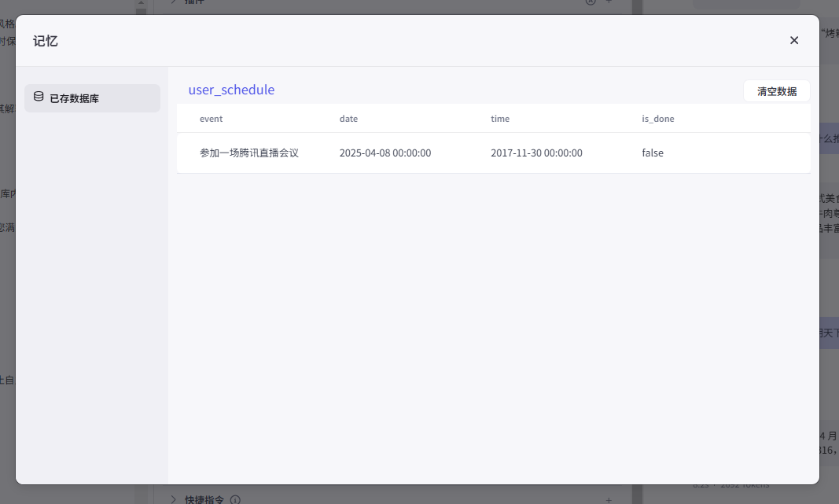Click the 清空数据 button

[x=776, y=91]
